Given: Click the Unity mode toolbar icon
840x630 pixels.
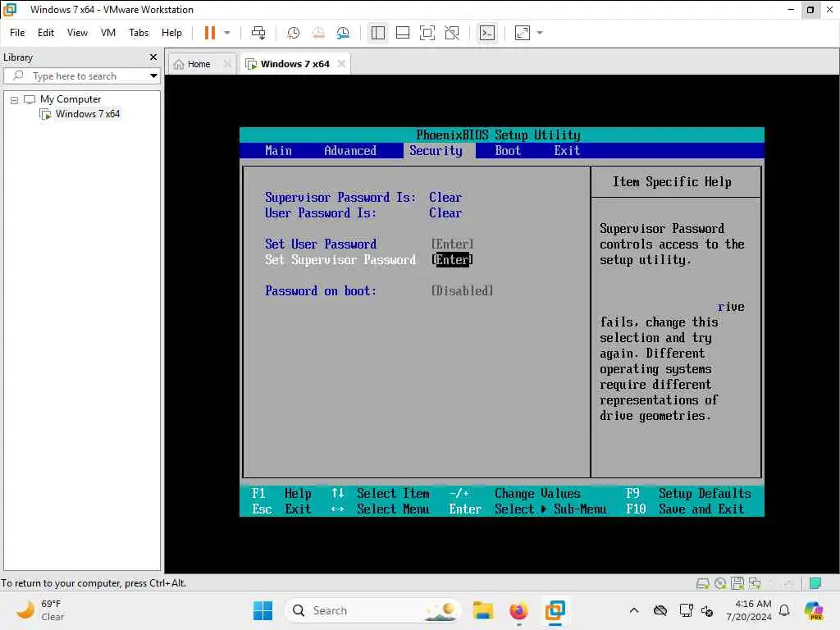Looking at the screenshot, I should [x=452, y=33].
